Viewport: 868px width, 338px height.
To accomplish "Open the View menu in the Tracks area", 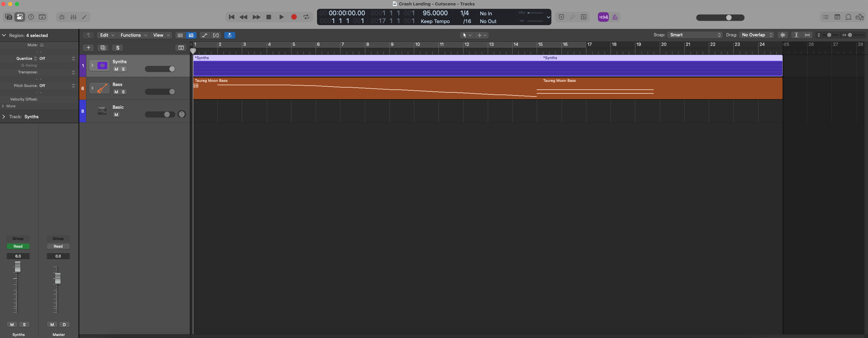I will click(x=161, y=35).
